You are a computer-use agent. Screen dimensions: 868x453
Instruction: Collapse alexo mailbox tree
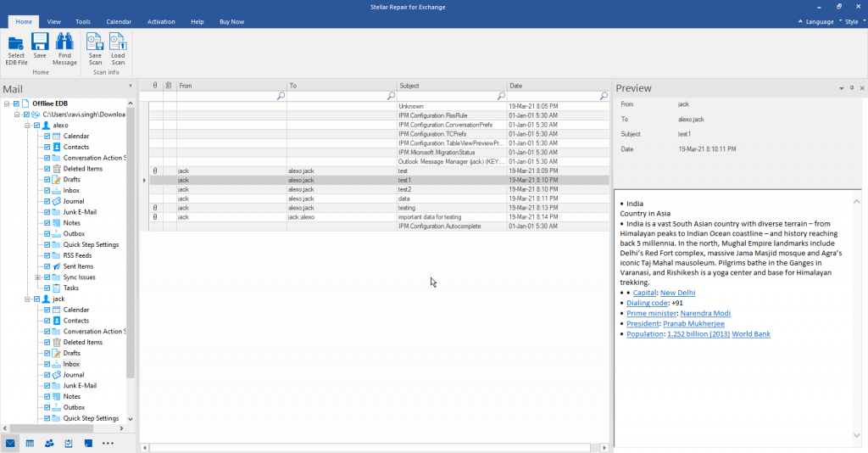click(x=27, y=126)
